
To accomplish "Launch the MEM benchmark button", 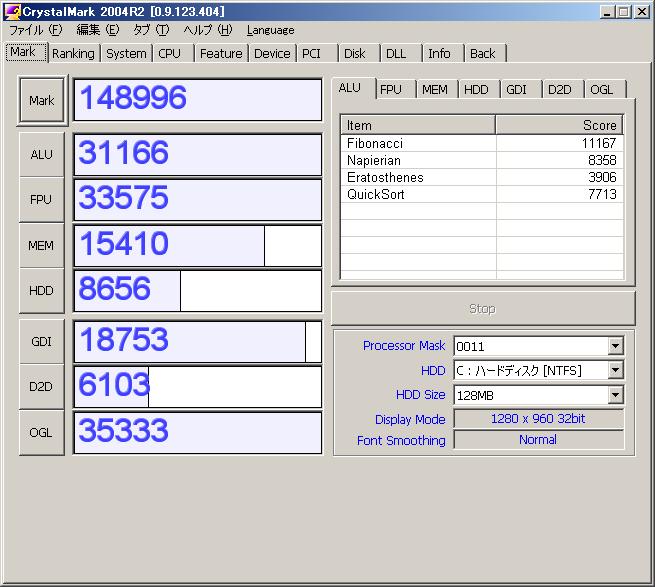I will click(41, 246).
